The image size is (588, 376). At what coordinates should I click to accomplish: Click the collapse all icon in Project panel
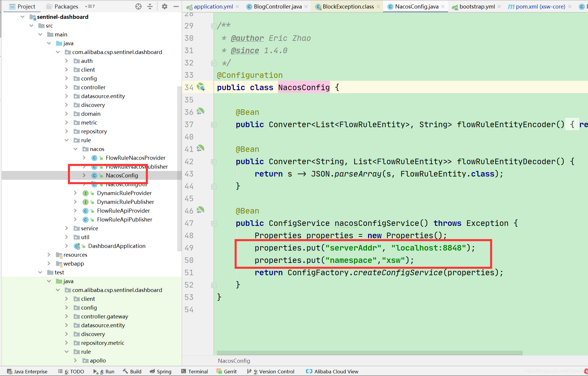[x=150, y=6]
